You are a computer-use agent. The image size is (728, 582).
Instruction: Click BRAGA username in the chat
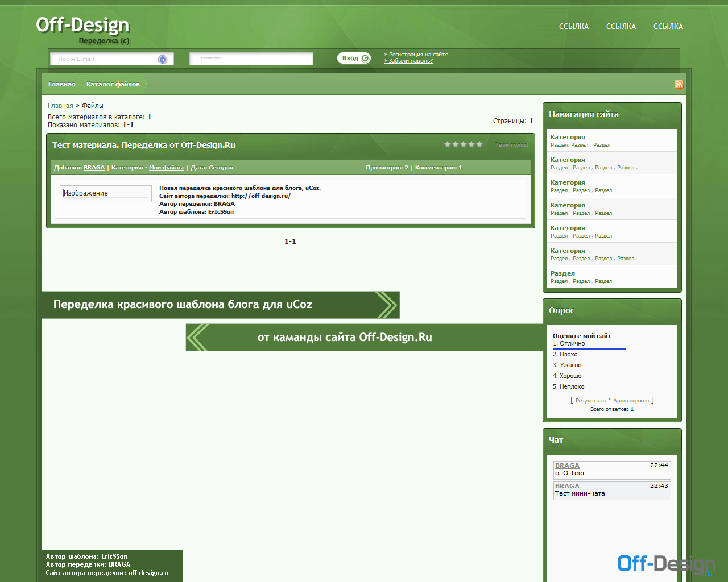pos(567,465)
